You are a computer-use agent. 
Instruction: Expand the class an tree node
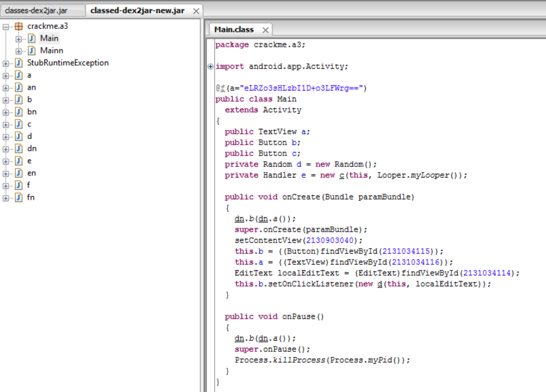click(x=5, y=87)
